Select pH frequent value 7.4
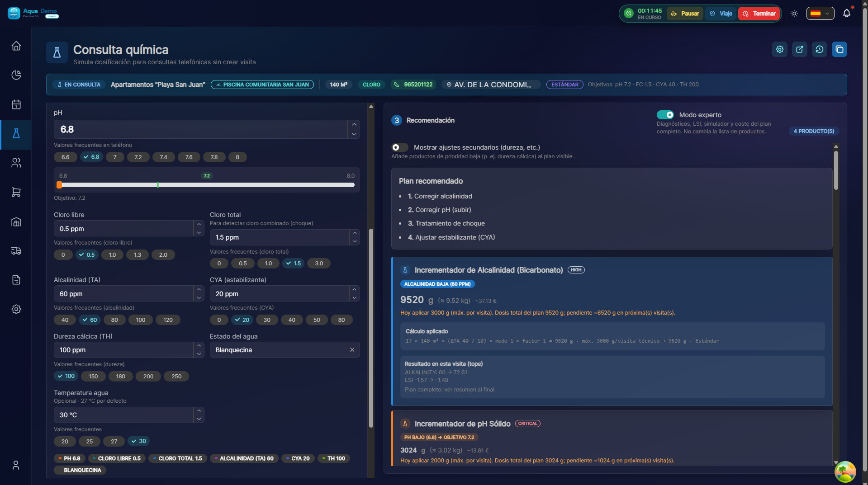Screen dimensions: 868x485 pos(164,157)
